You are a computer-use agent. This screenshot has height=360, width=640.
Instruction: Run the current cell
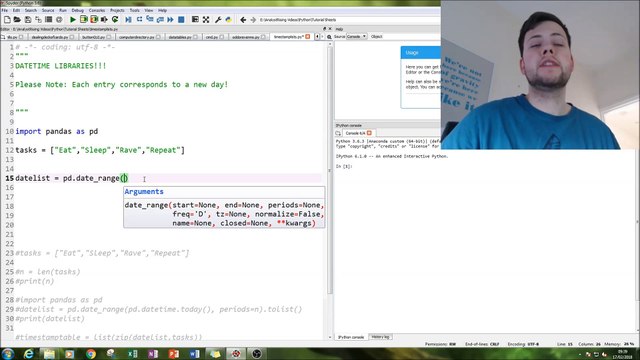tap(83, 20)
